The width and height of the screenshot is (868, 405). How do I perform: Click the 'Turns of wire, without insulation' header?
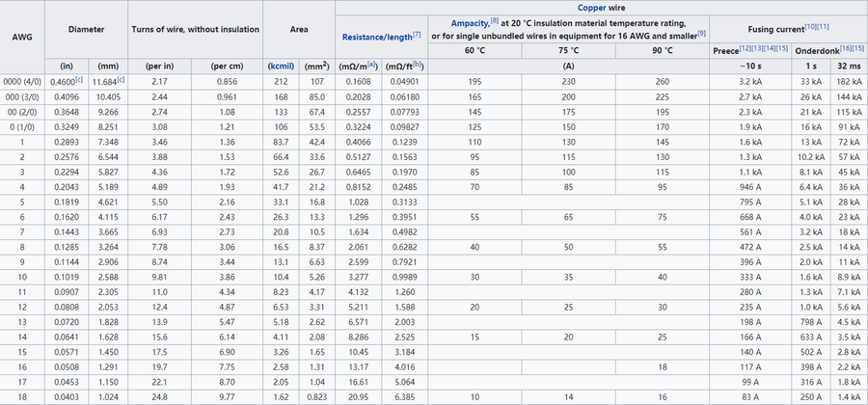pos(196,29)
